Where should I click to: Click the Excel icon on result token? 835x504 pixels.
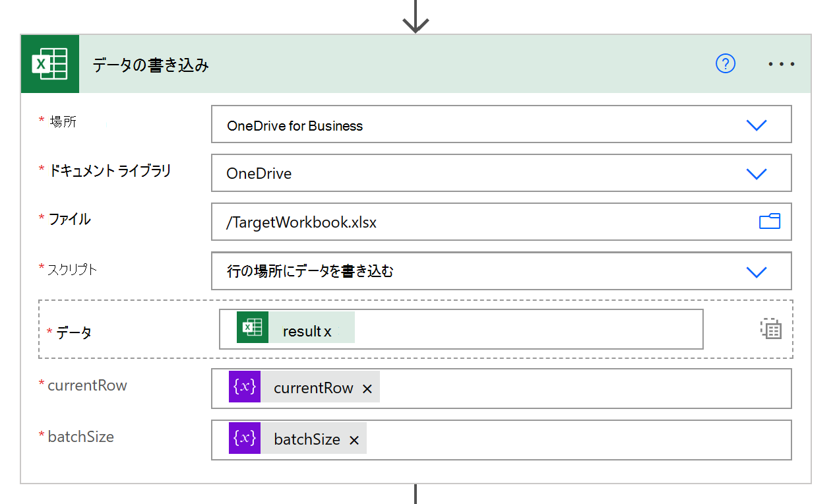click(x=253, y=327)
